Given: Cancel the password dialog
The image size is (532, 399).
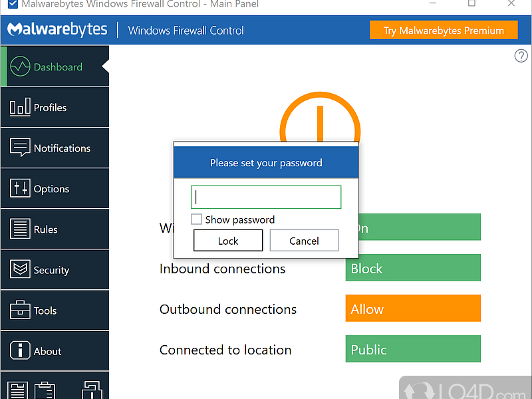Looking at the screenshot, I should [304, 241].
